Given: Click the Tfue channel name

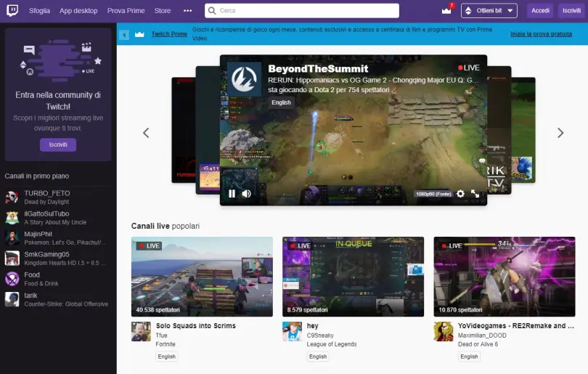Looking at the screenshot, I should pos(162,336).
